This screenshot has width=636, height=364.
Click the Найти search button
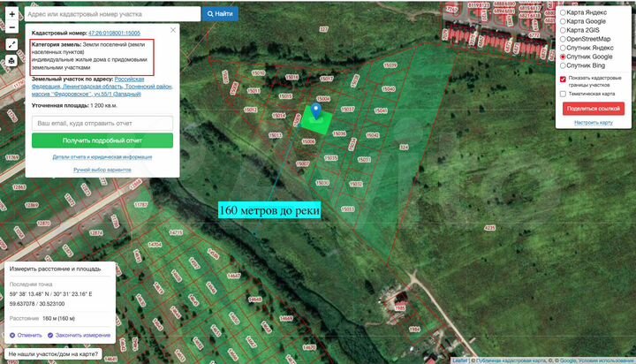pos(220,14)
